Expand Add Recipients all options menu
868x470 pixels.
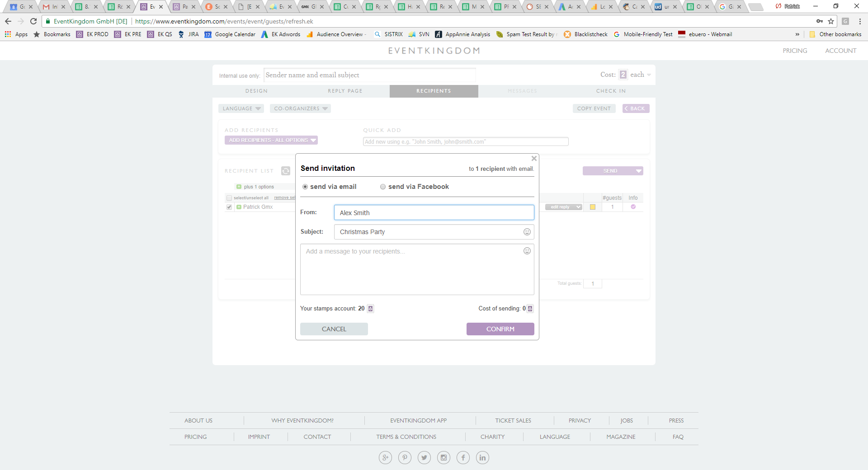click(x=271, y=140)
